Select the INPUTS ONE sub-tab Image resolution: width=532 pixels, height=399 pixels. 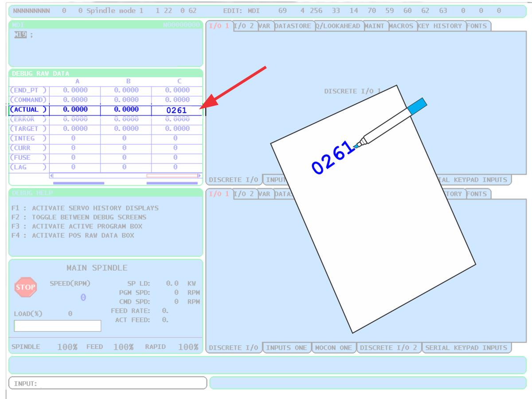click(287, 348)
